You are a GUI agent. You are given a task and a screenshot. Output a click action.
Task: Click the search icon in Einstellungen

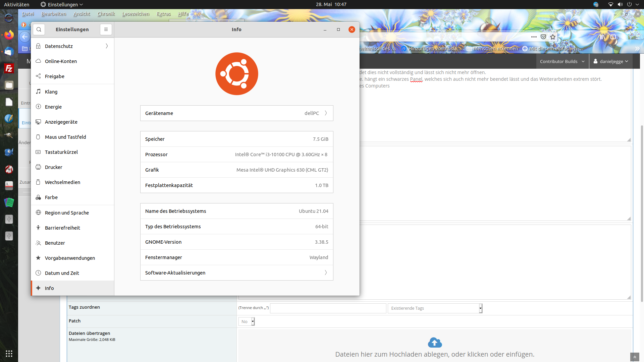[39, 29]
